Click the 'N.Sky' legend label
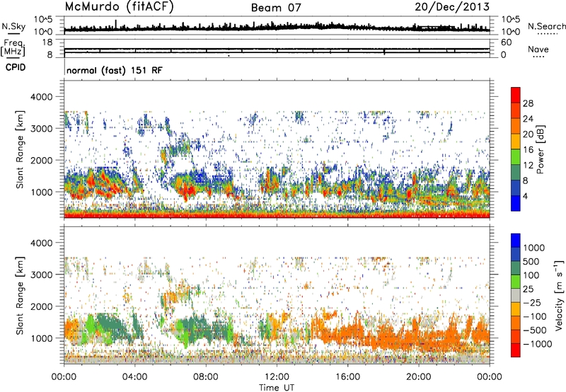The height and width of the screenshot is (392, 566). click(13, 26)
